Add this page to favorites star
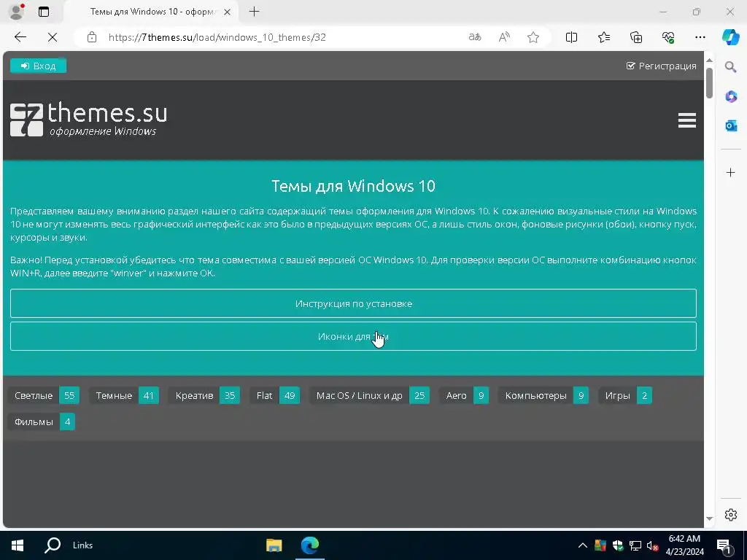The height and width of the screenshot is (560, 747). [x=533, y=37]
